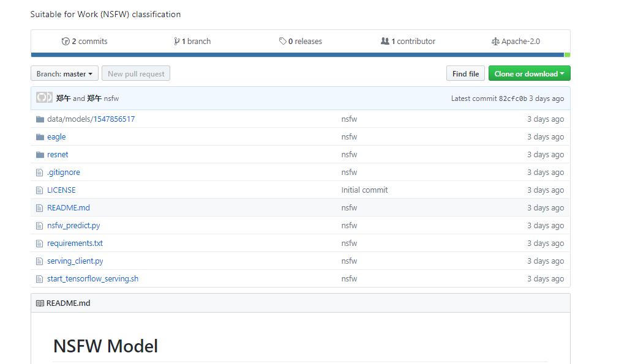Click the 3 days ago timestamp for eagle
Viewport: 619px width, 364px height.
(546, 137)
